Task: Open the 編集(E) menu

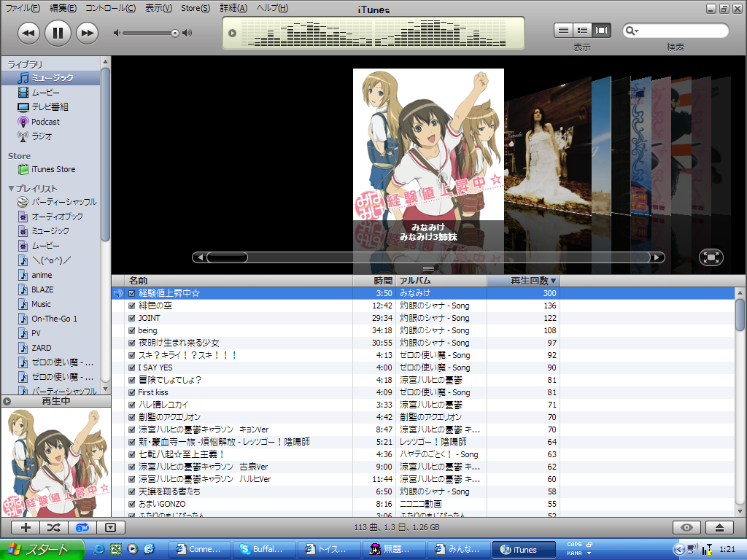Action: tap(63, 8)
